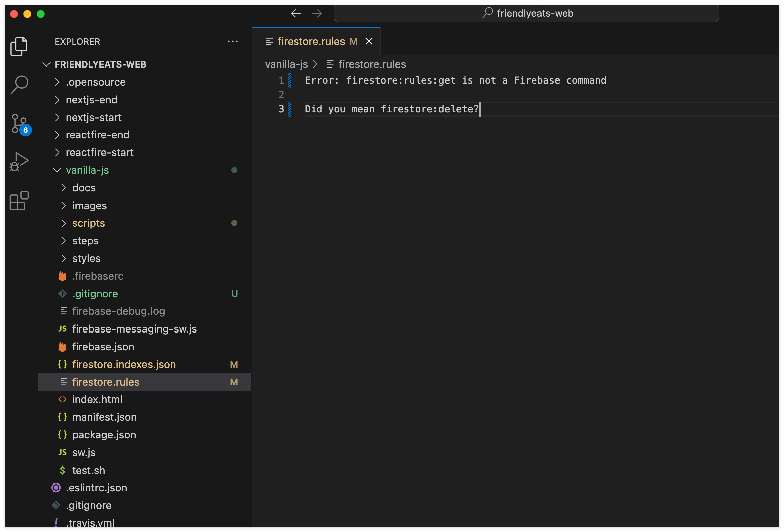Open the firebase.json file
This screenshot has height=532, width=784.
coord(103,347)
